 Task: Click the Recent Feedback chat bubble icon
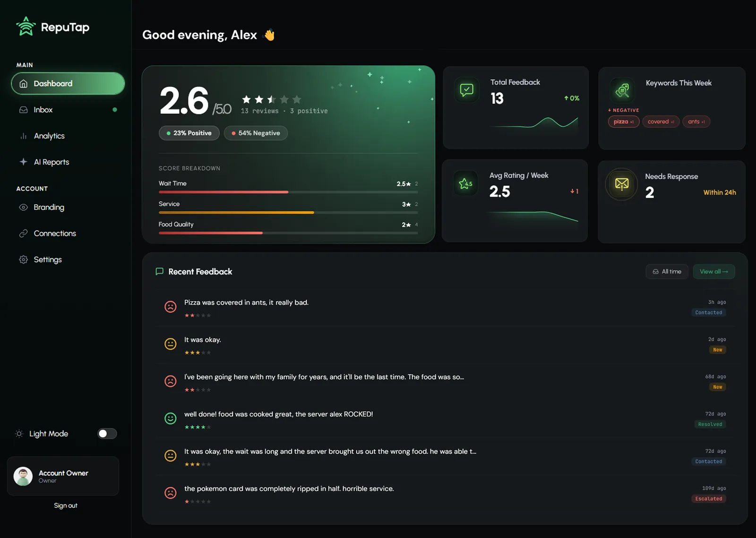coord(160,271)
